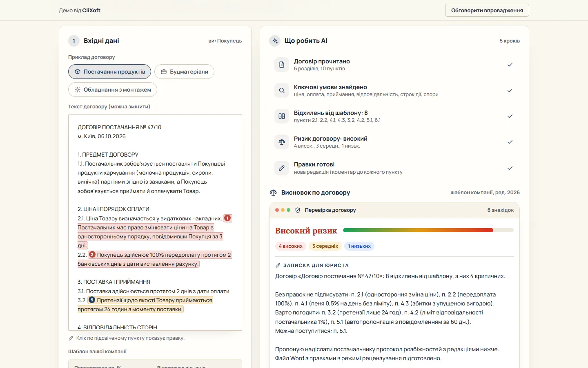Click the scales icon beside "Висновок по договору"

coord(273,193)
